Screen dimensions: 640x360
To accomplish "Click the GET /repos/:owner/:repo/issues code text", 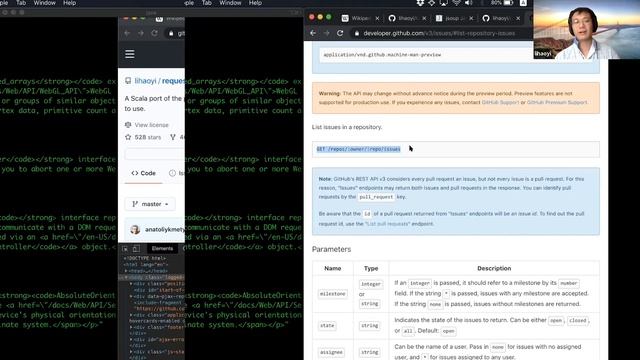I will pyautogui.click(x=358, y=149).
